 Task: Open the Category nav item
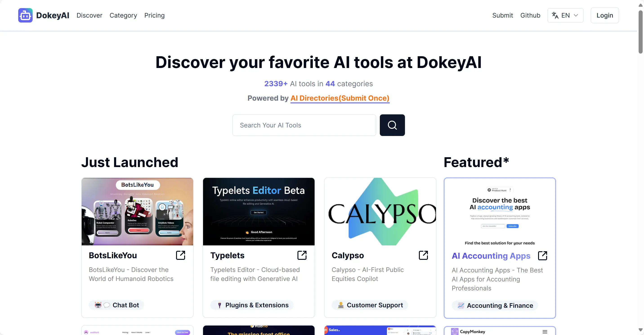(x=123, y=15)
